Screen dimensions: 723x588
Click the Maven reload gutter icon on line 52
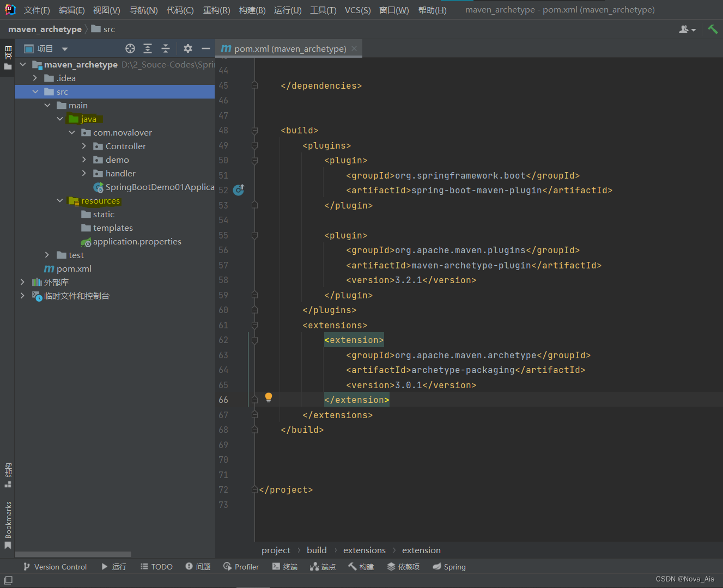coord(239,189)
